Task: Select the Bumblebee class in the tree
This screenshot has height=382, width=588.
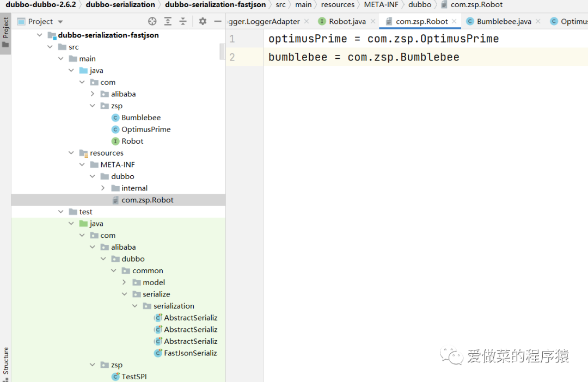Action: click(x=141, y=118)
